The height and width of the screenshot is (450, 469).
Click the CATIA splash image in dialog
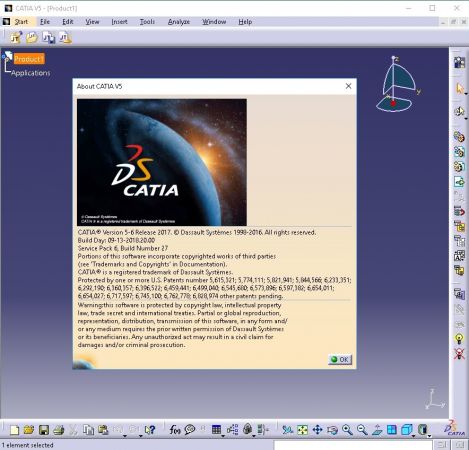(162, 162)
